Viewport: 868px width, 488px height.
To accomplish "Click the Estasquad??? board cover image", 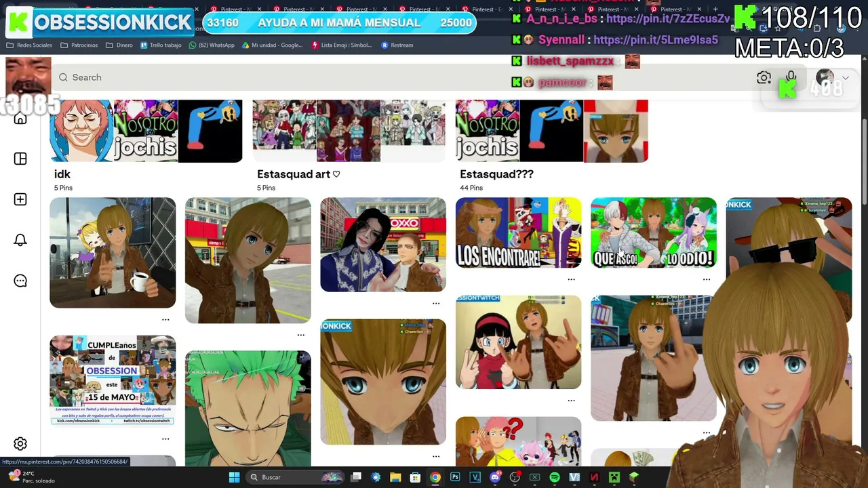I will pos(552,131).
